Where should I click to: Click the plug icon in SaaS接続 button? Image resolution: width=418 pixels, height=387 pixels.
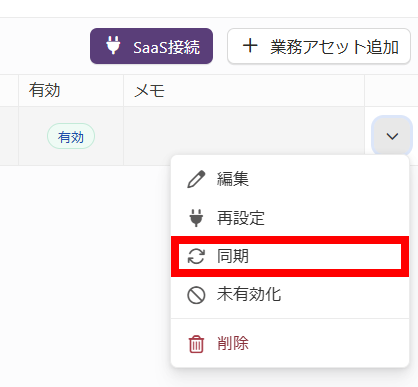[x=113, y=45]
